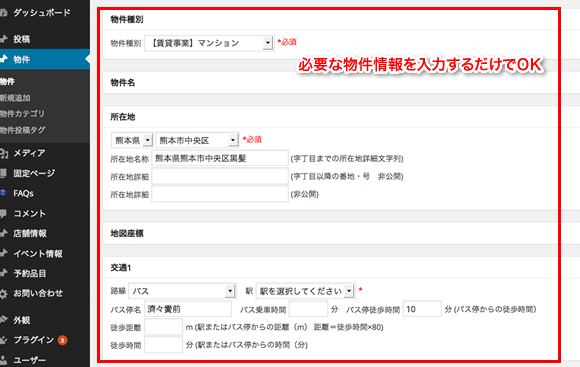Click the 徒歩距離 input field
This screenshot has height=367, width=580.
click(163, 327)
